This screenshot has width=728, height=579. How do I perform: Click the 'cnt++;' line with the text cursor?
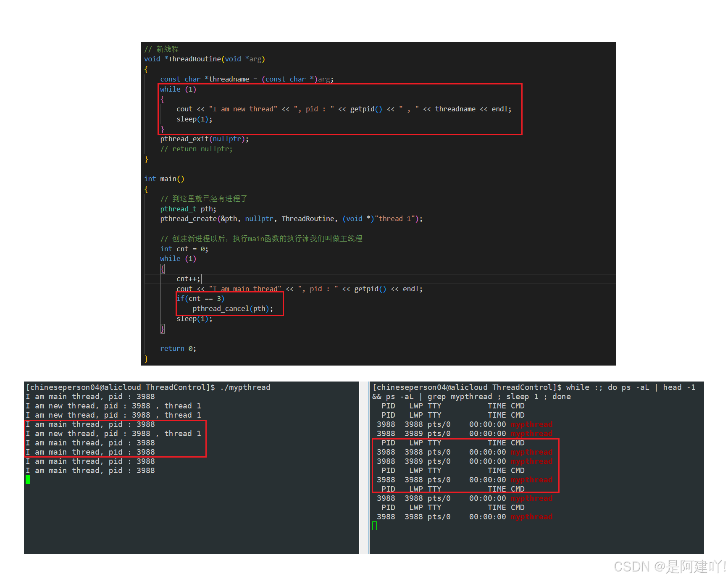click(189, 279)
